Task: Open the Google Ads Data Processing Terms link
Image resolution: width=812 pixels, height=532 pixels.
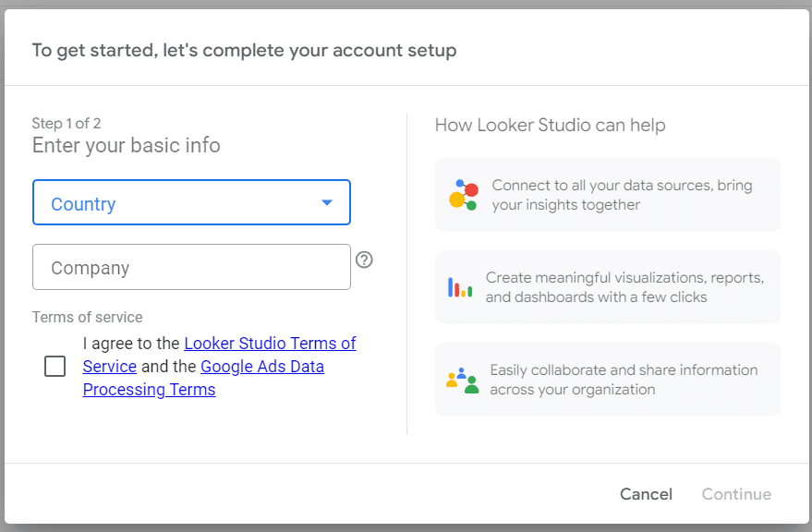Action: click(262, 366)
